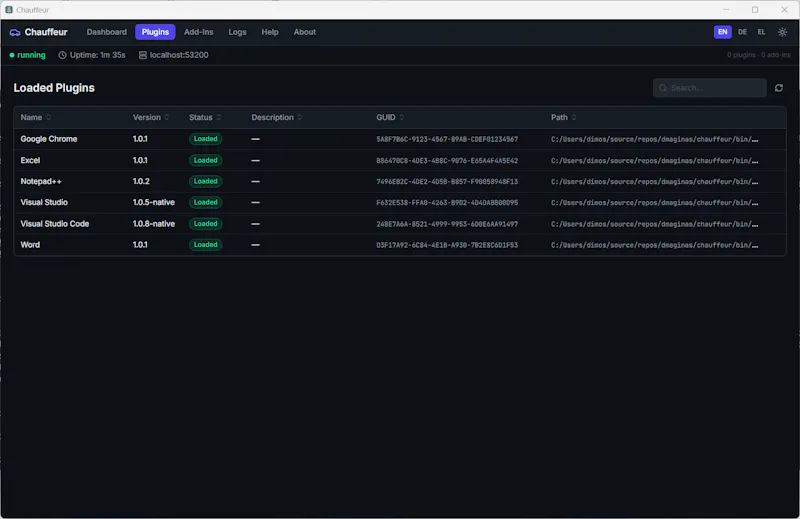This screenshot has width=800, height=519.
Task: Click the magnifier icon in search box
Action: click(x=663, y=88)
